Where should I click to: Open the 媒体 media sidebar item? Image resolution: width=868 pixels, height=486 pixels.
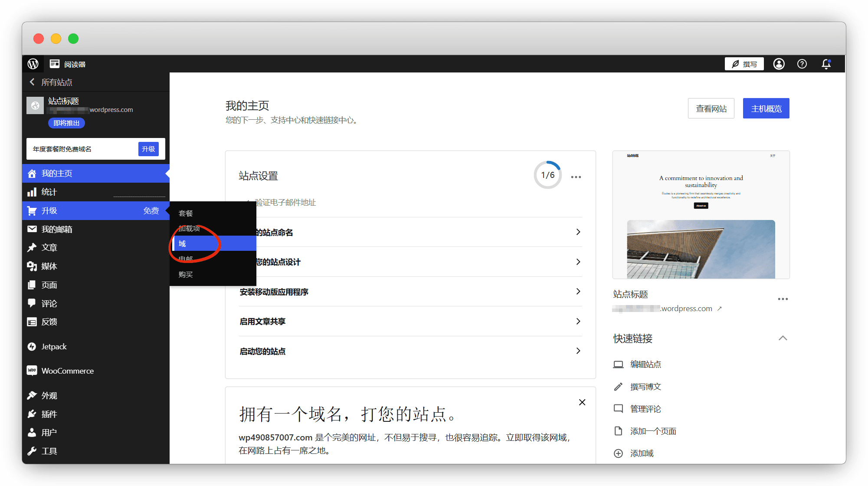[x=49, y=266]
